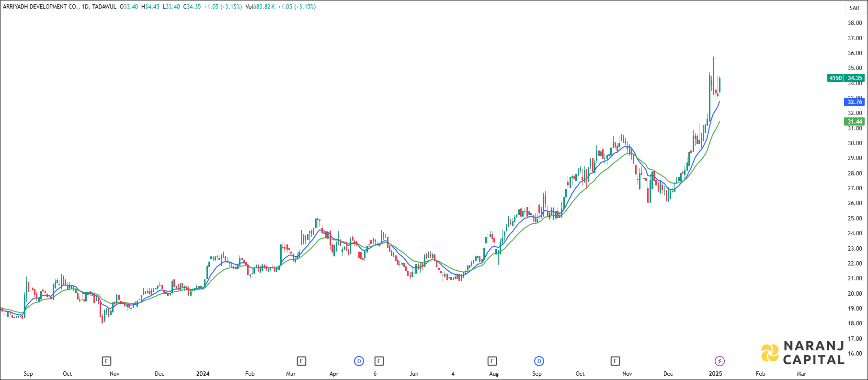Click the low value L33.40

pyautogui.click(x=171, y=7)
